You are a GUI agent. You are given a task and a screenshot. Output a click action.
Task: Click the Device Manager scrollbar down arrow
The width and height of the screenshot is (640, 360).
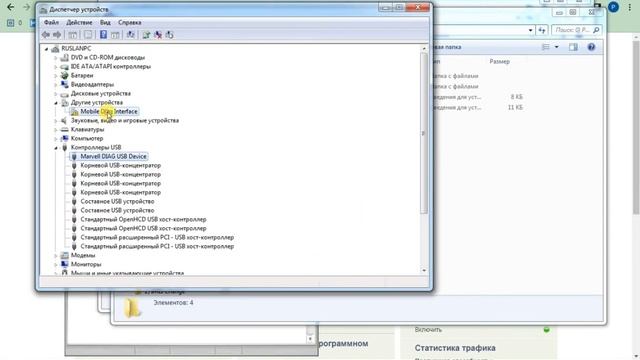point(424,270)
